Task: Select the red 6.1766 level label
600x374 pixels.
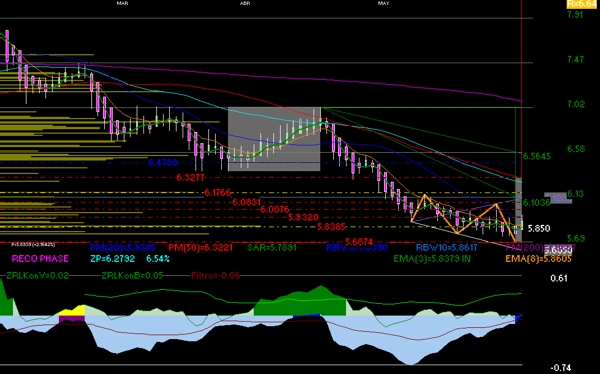Action: coord(217,193)
